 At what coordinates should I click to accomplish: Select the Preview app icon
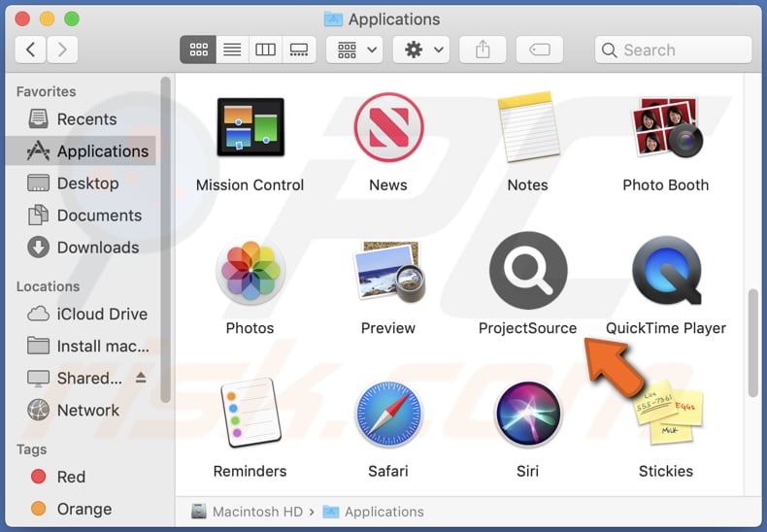[388, 271]
